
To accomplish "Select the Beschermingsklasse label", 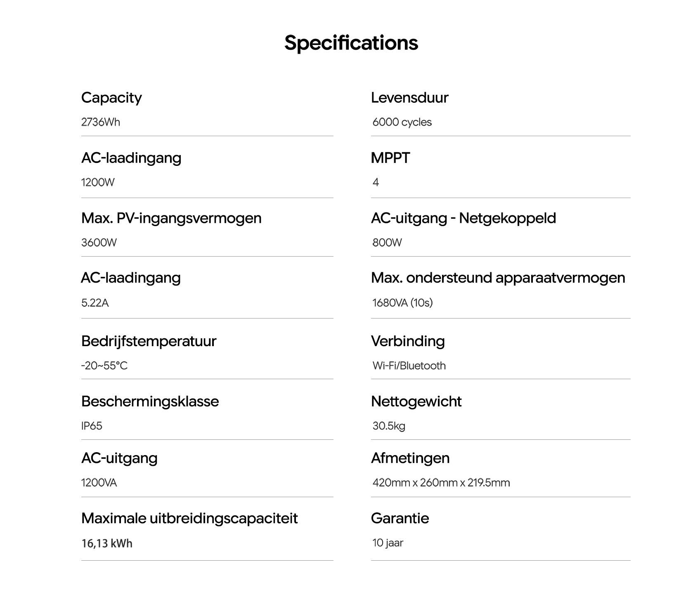I will 150,401.
